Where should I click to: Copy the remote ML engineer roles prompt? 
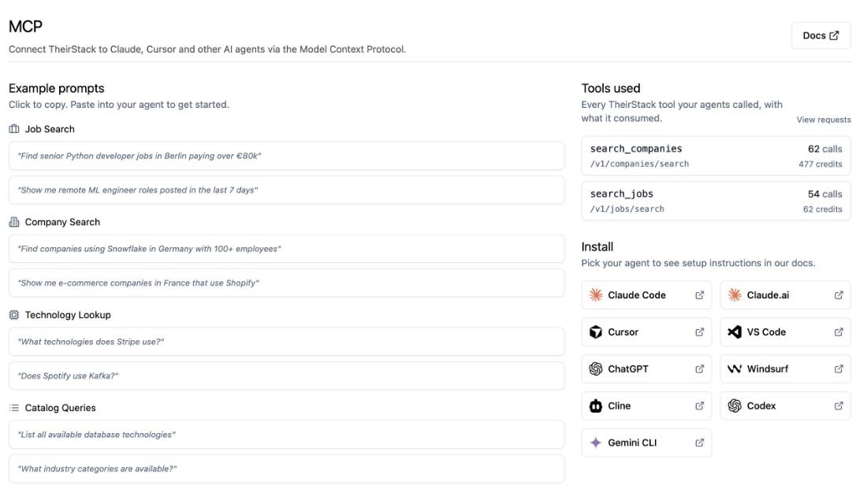pyautogui.click(x=286, y=190)
